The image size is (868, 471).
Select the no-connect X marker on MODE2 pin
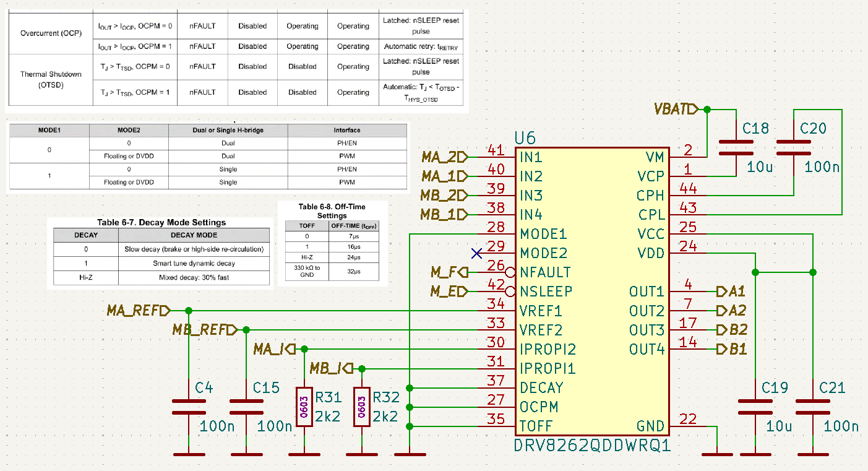tap(476, 253)
